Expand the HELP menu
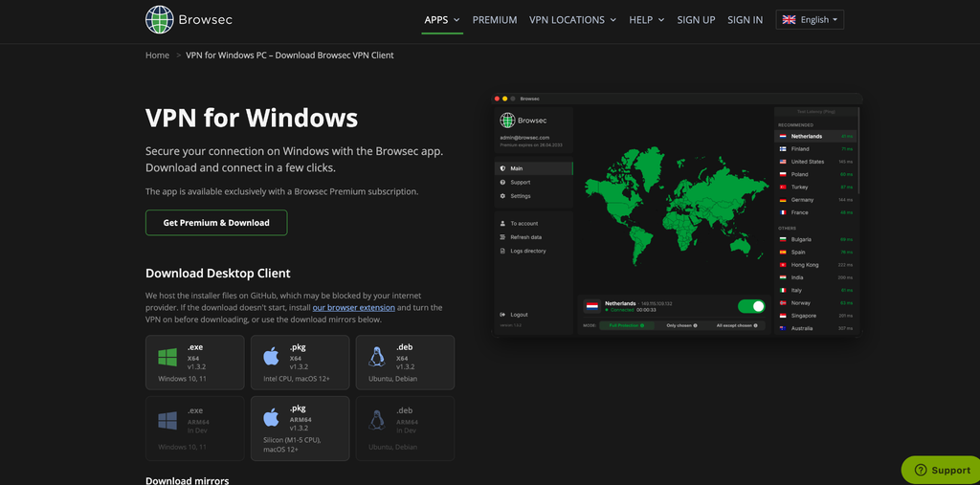 (647, 19)
